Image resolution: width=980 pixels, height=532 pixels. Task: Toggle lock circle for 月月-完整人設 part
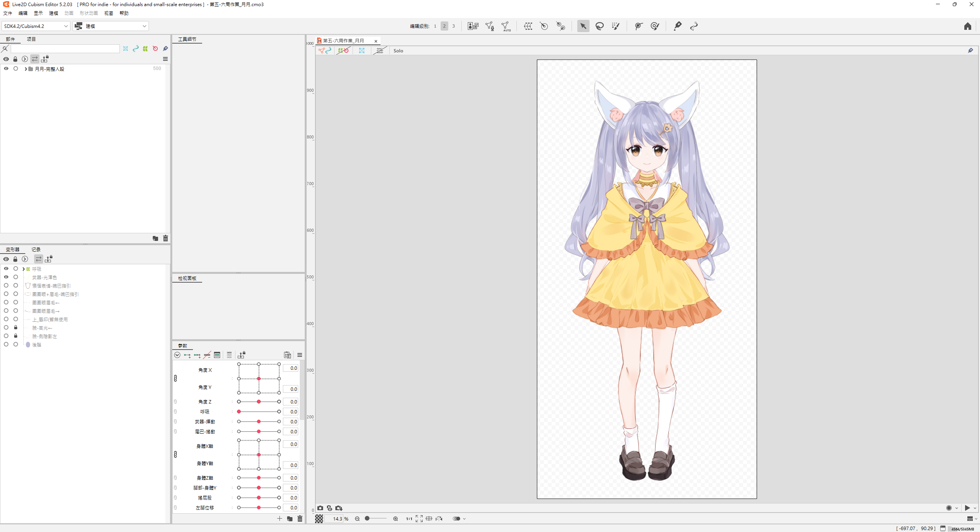point(16,69)
